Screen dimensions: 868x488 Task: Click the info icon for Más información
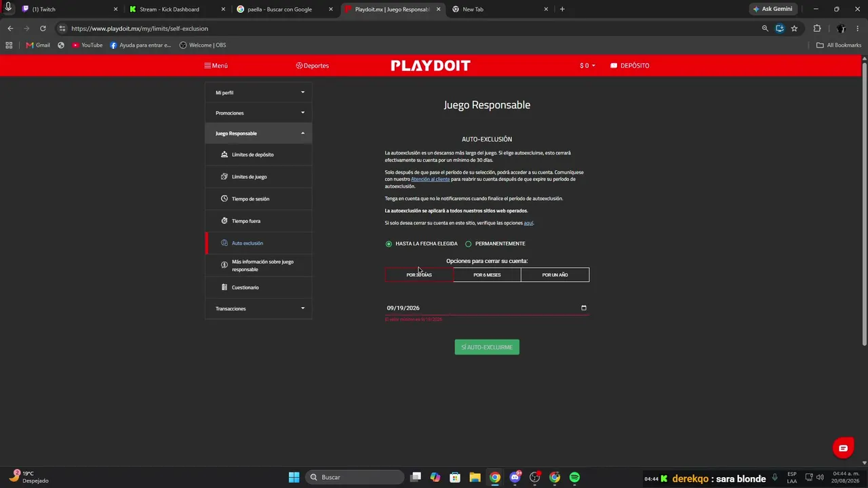pos(224,265)
